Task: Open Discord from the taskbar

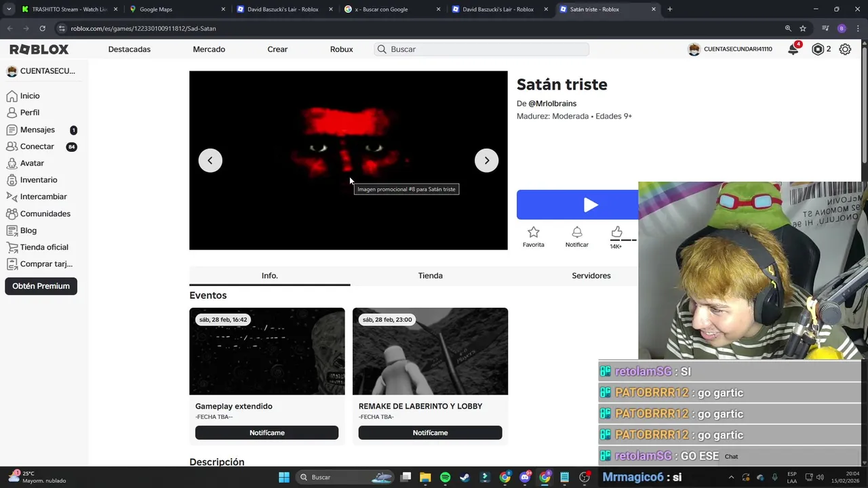Action: (x=525, y=477)
